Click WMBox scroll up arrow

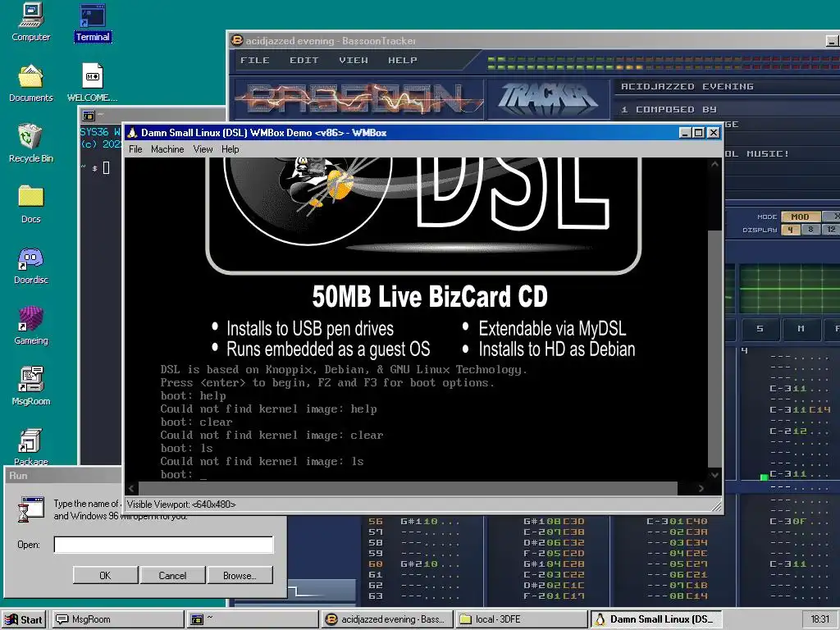(714, 164)
